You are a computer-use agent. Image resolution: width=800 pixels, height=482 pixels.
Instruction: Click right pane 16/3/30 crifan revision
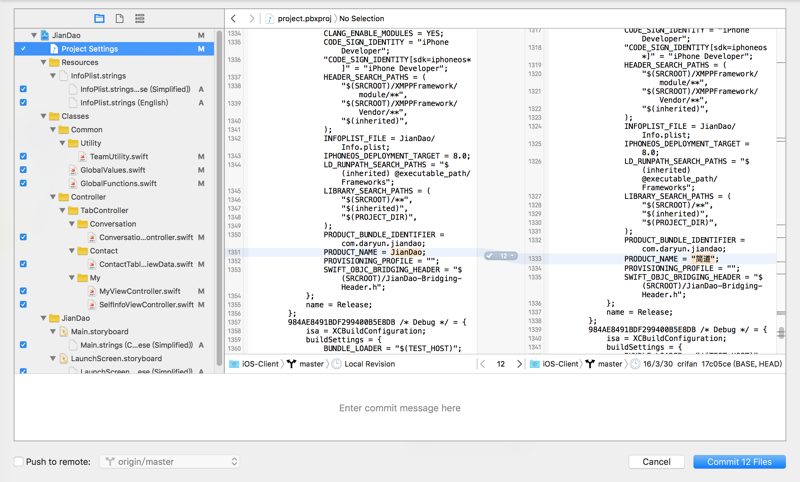click(712, 364)
